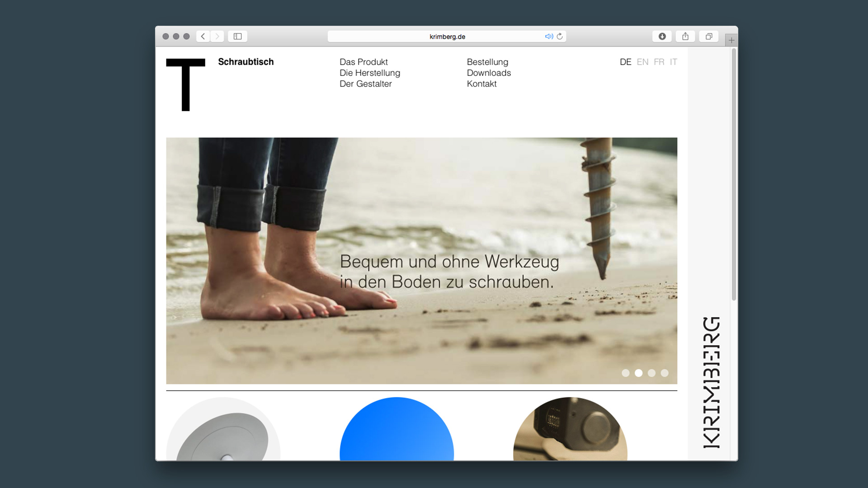Screen dimensions: 868x488
Task: Go forward with the browser forward arrow
Action: click(217, 36)
